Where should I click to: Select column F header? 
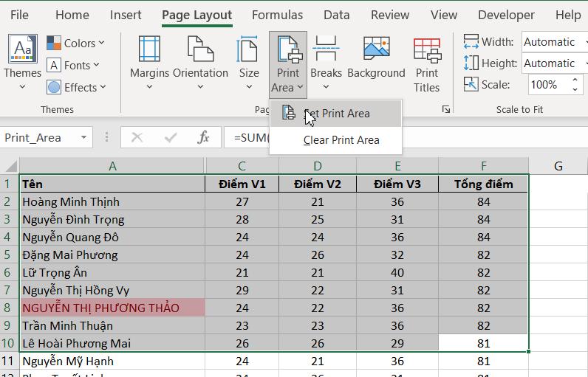click(483, 165)
